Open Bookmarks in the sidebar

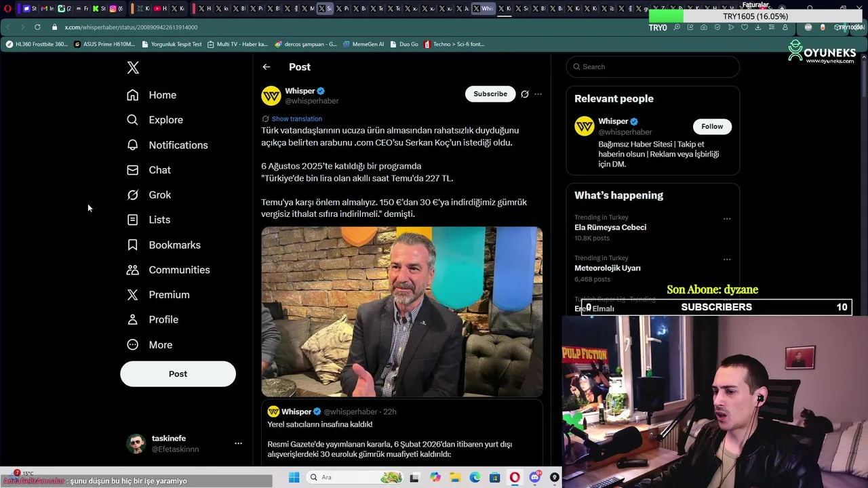point(164,245)
